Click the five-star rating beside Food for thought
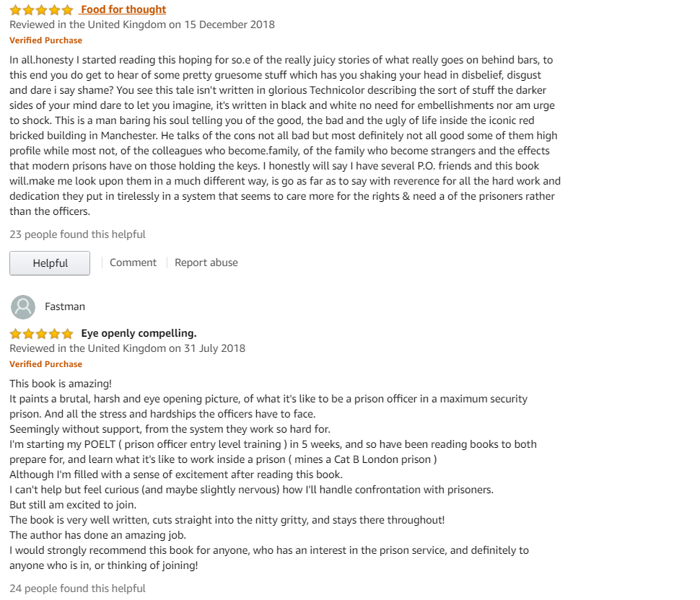The image size is (700, 600). (x=41, y=10)
